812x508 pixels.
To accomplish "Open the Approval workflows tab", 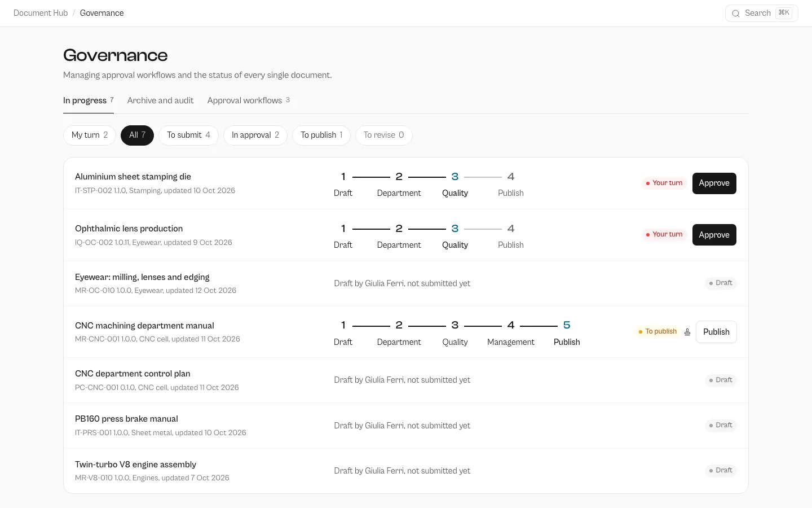I will [x=249, y=100].
